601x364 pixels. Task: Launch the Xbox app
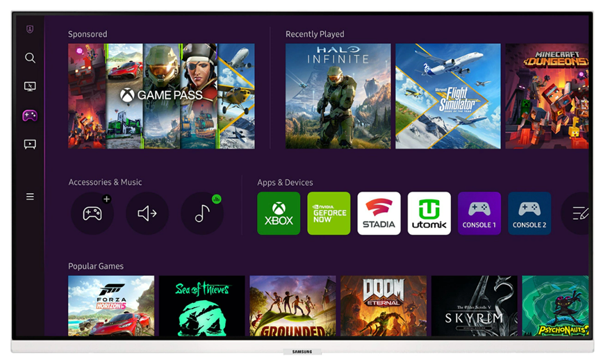pyautogui.click(x=279, y=213)
